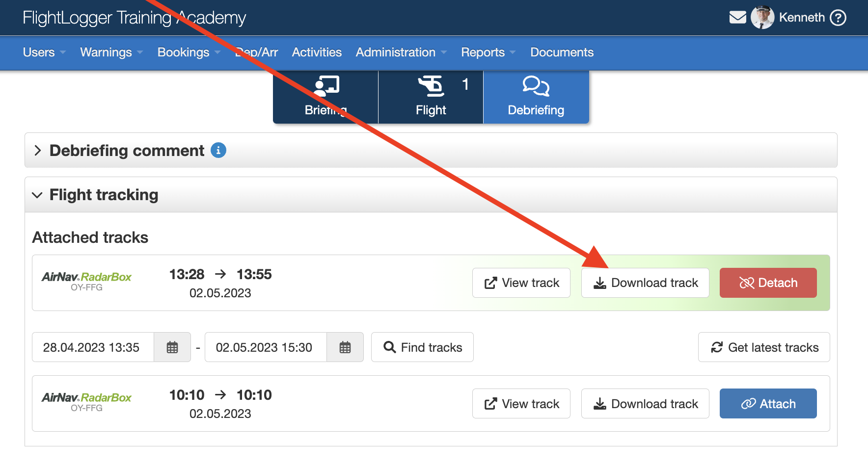
Task: Open the start date calendar picker
Action: click(x=172, y=347)
